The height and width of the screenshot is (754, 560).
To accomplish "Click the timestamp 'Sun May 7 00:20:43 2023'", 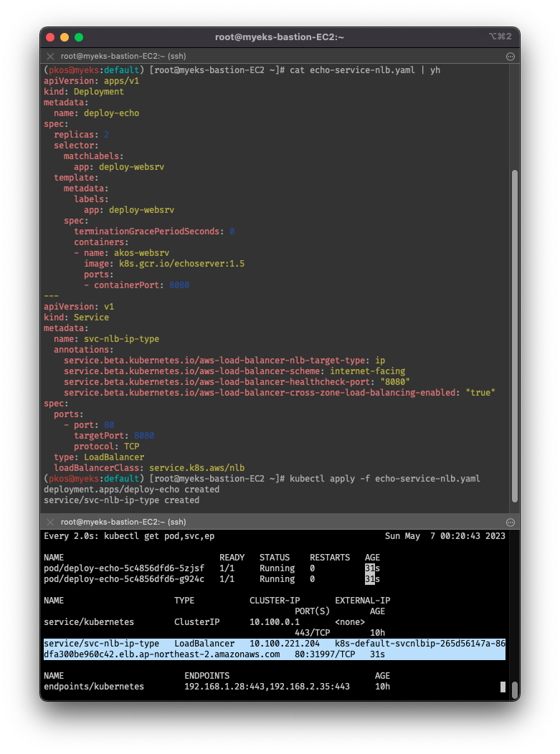I will click(445, 536).
